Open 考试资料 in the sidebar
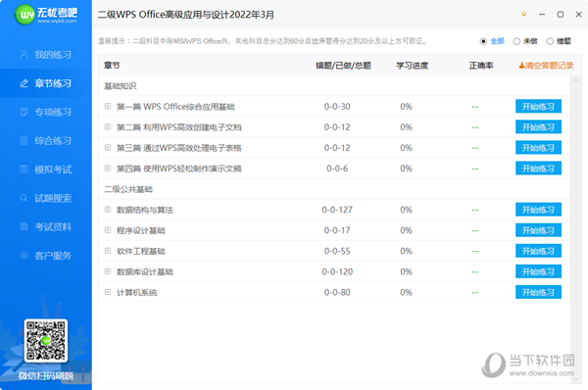588x390 pixels. pos(46,227)
